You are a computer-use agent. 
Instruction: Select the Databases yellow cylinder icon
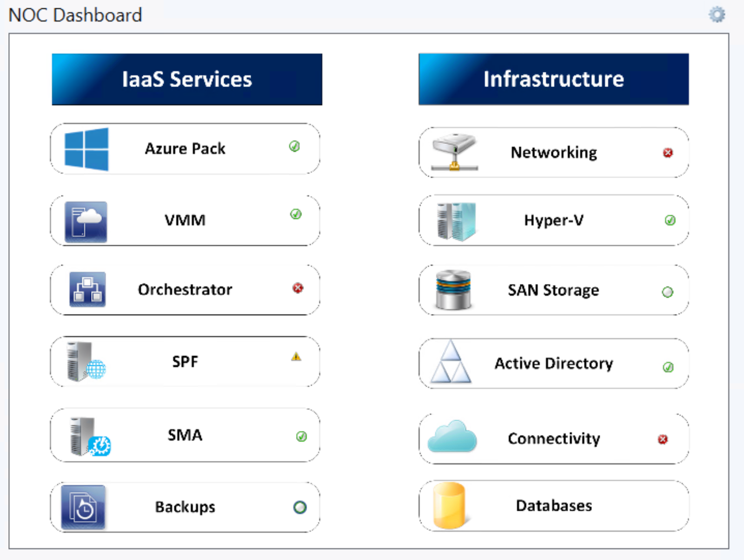(x=448, y=505)
